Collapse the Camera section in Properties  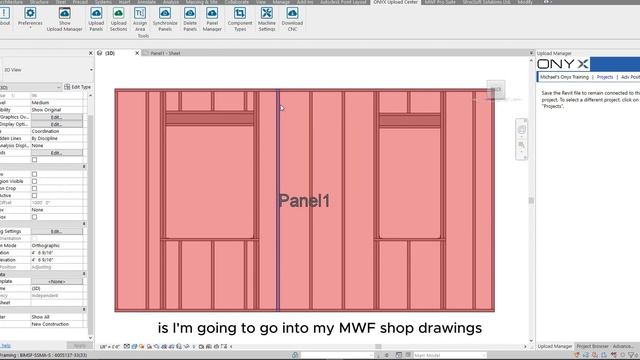(x=84, y=224)
